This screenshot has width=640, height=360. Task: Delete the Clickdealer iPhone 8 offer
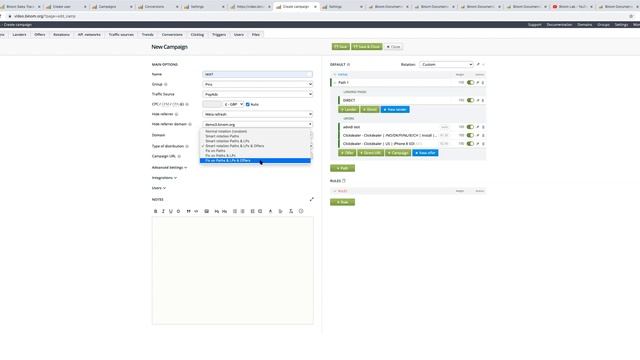pyautogui.click(x=483, y=144)
